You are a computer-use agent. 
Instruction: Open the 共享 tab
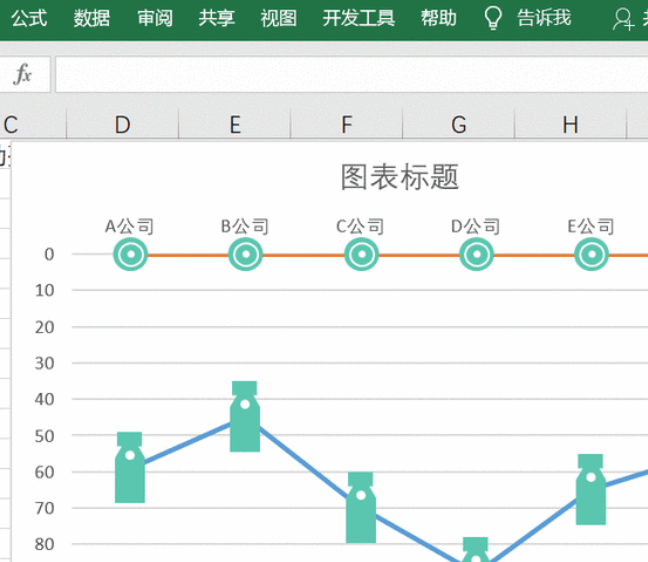pyautogui.click(x=217, y=19)
